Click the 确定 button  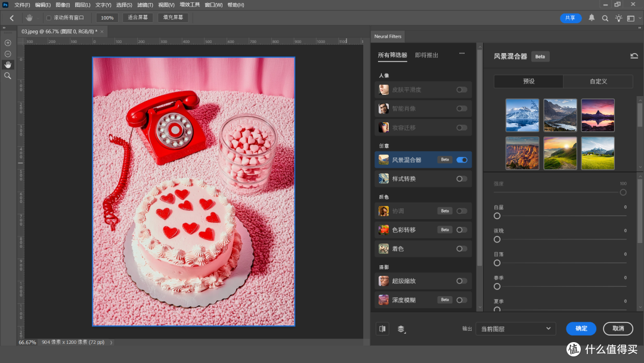(x=581, y=328)
